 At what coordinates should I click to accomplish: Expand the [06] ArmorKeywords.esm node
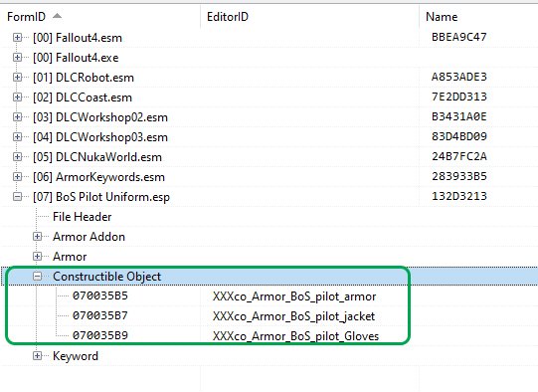coord(17,177)
